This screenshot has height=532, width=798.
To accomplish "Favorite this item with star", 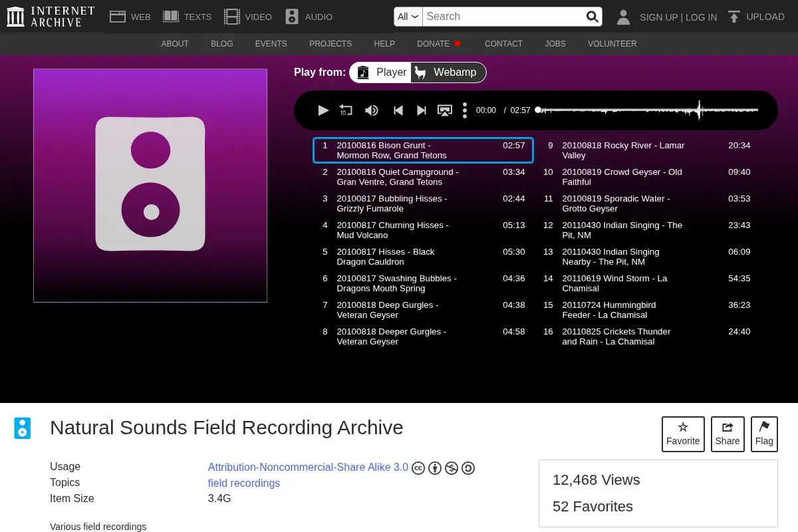I will point(683,434).
